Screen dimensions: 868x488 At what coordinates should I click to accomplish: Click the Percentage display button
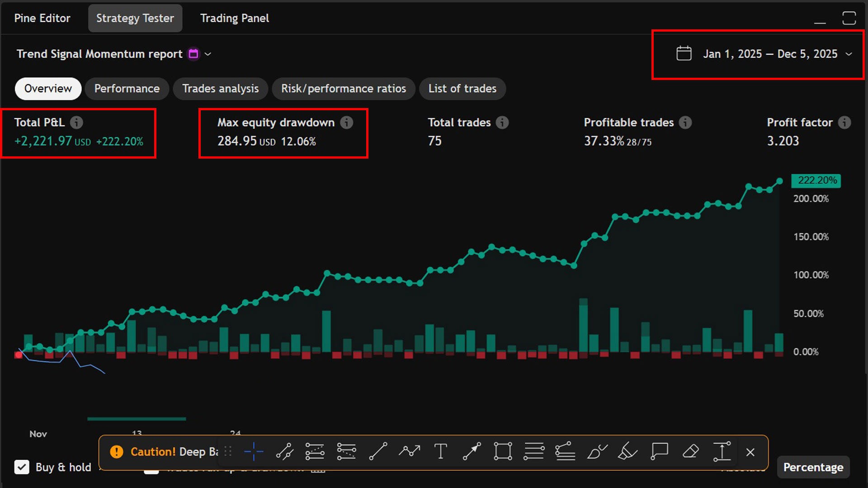click(813, 467)
